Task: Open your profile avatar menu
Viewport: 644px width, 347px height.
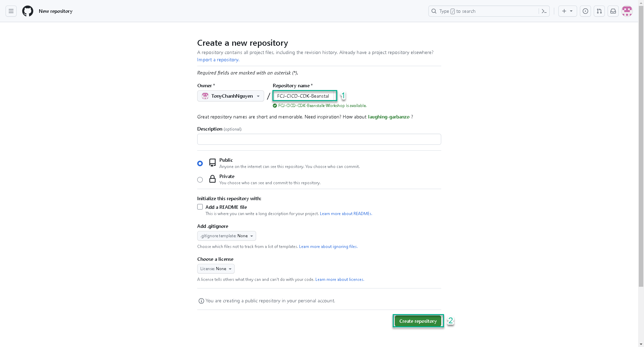Action: point(627,11)
